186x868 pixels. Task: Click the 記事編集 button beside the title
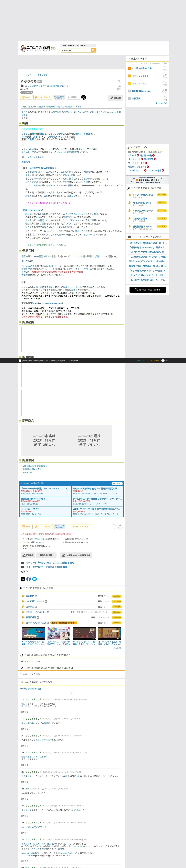click(x=115, y=98)
